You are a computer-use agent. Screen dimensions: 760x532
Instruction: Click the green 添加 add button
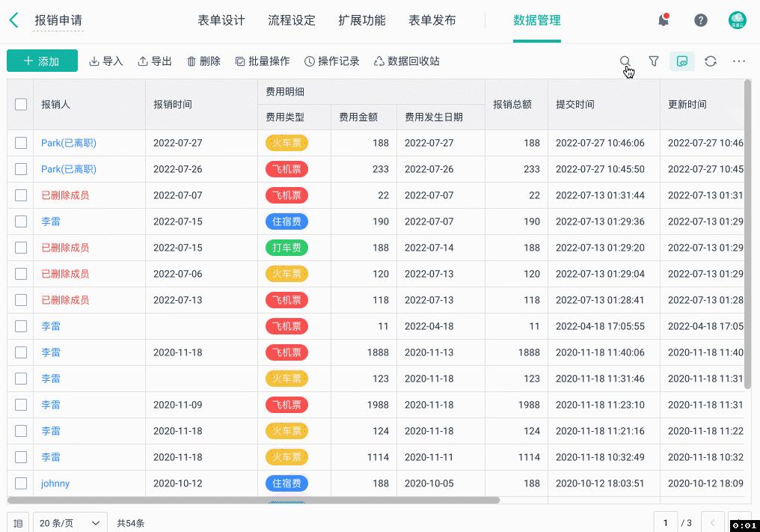[x=42, y=61]
